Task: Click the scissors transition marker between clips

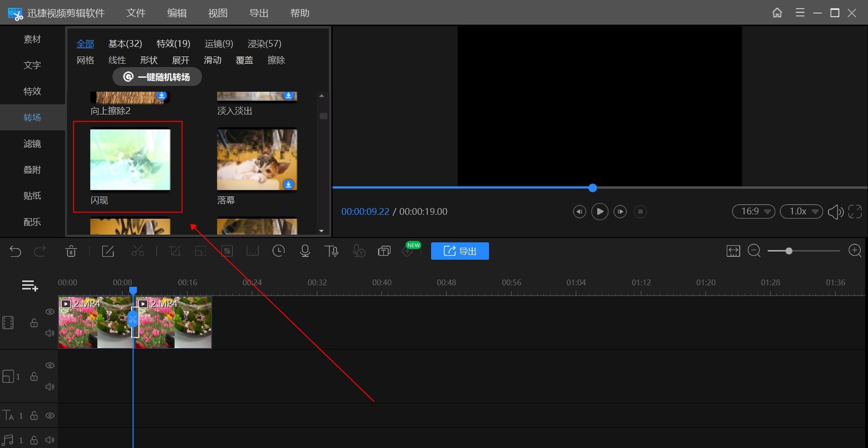Action: [x=133, y=319]
